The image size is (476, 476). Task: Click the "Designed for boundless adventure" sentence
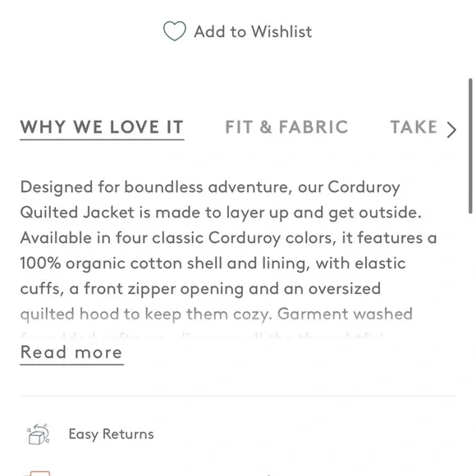point(154,187)
